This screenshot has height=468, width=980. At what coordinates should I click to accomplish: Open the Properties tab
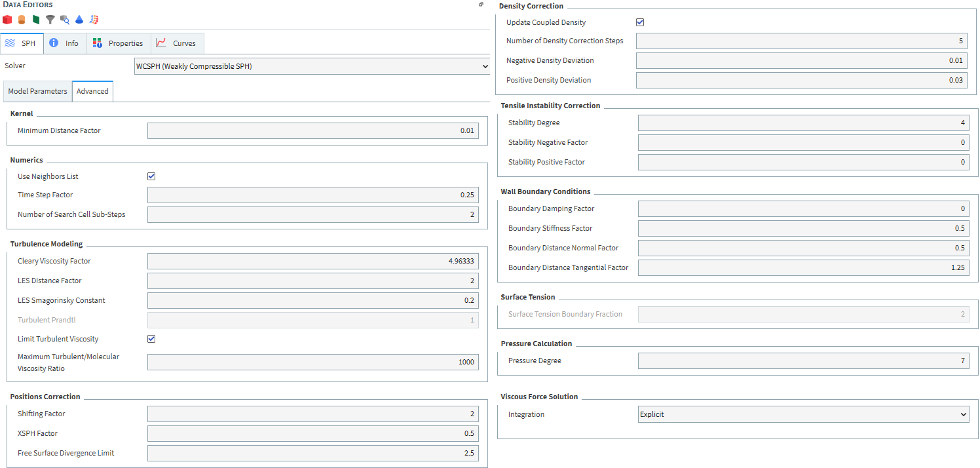118,43
